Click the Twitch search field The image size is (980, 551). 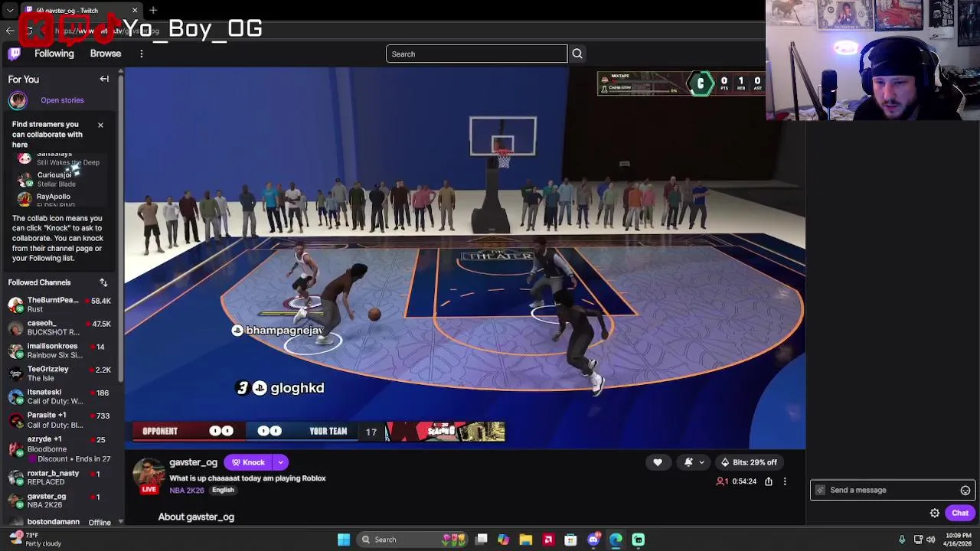(x=476, y=54)
